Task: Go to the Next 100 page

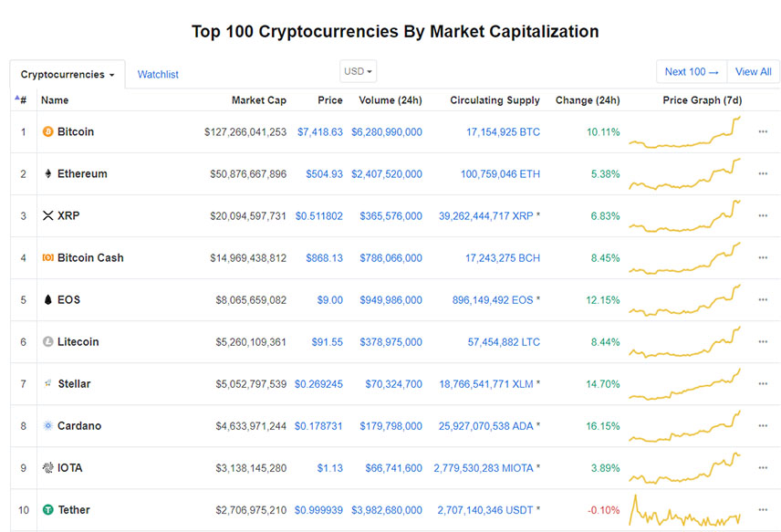Action: pyautogui.click(x=691, y=72)
